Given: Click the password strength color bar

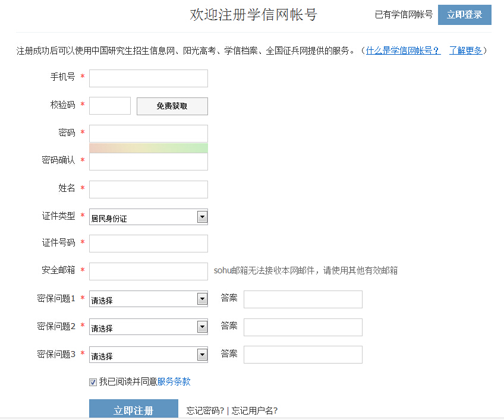Looking at the screenshot, I should point(148,148).
